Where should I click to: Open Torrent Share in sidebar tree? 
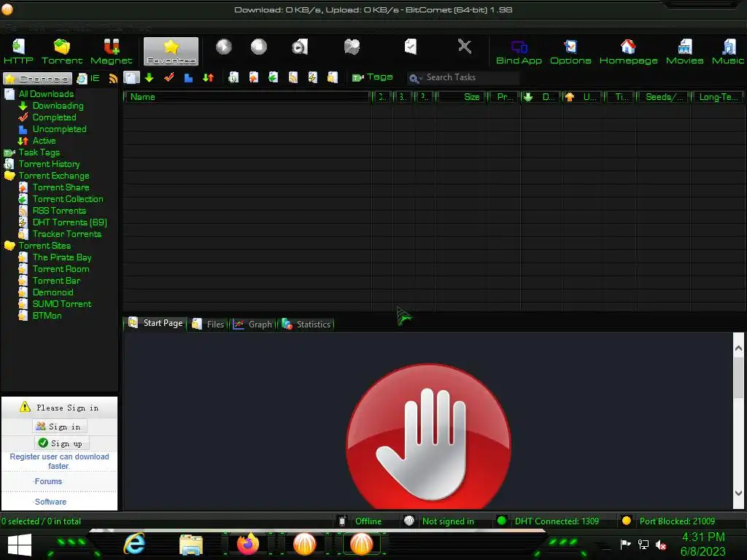pyautogui.click(x=61, y=187)
